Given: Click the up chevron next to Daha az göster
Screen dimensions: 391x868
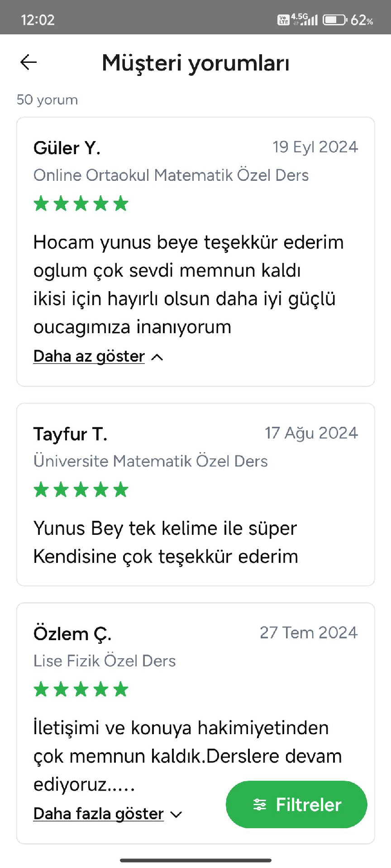Looking at the screenshot, I should pyautogui.click(x=157, y=357).
